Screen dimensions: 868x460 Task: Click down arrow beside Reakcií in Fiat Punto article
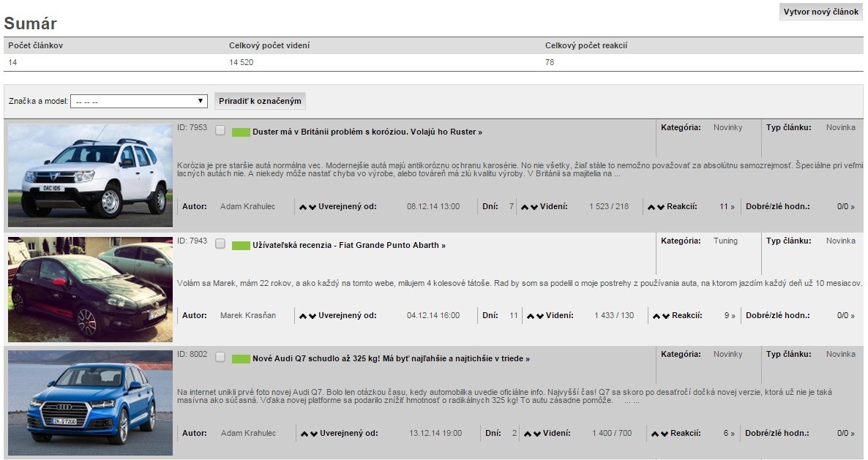(x=666, y=316)
